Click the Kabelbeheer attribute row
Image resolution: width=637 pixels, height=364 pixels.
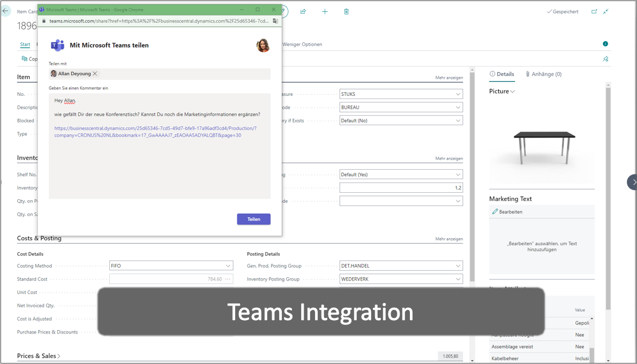539,358
